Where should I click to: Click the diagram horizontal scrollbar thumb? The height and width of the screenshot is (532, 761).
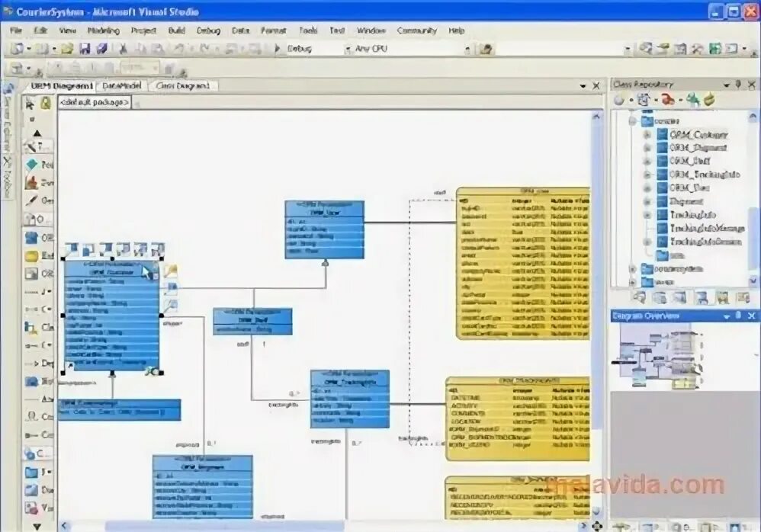tap(225, 526)
